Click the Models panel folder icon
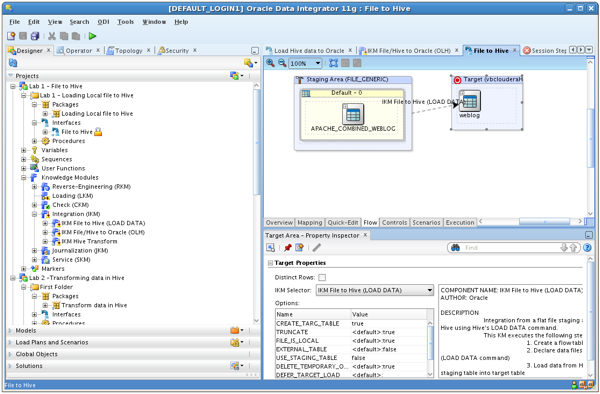This screenshot has width=600, height=394. coord(235,330)
